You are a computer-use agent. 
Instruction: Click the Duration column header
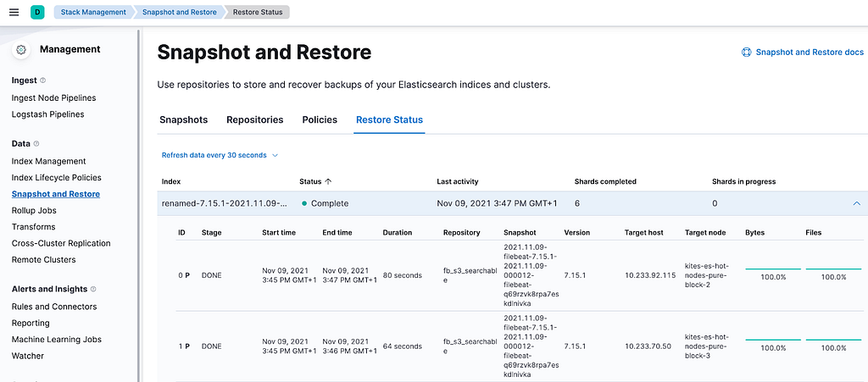pos(398,233)
